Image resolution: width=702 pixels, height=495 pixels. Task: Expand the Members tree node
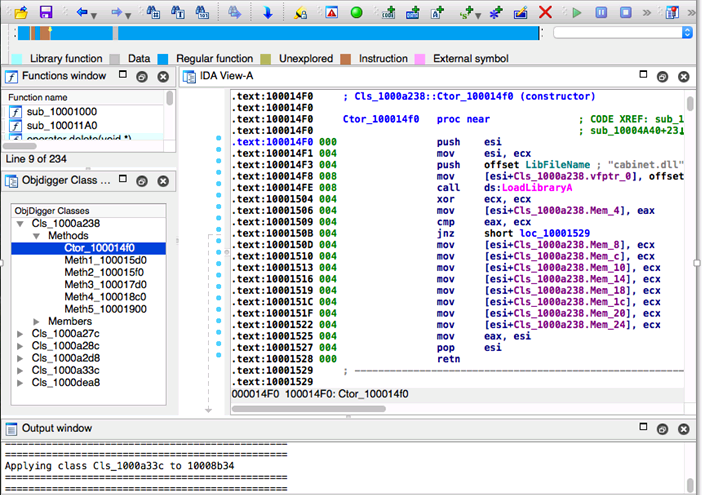tap(36, 321)
